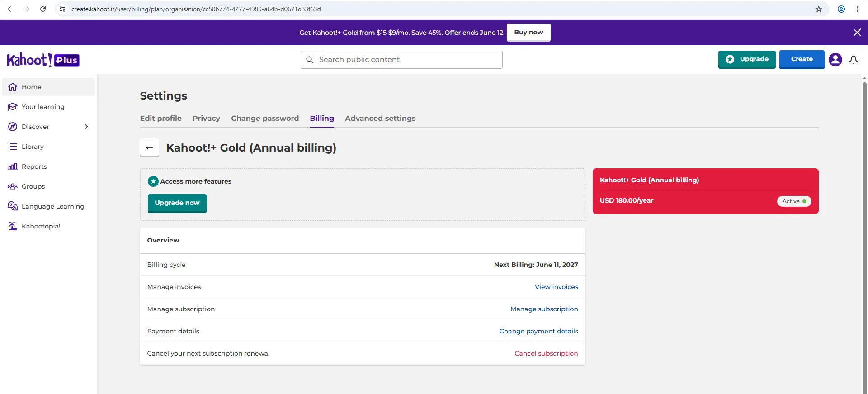This screenshot has width=868, height=394.
Task: Expand the Discover submenu chevron
Action: coord(86,127)
